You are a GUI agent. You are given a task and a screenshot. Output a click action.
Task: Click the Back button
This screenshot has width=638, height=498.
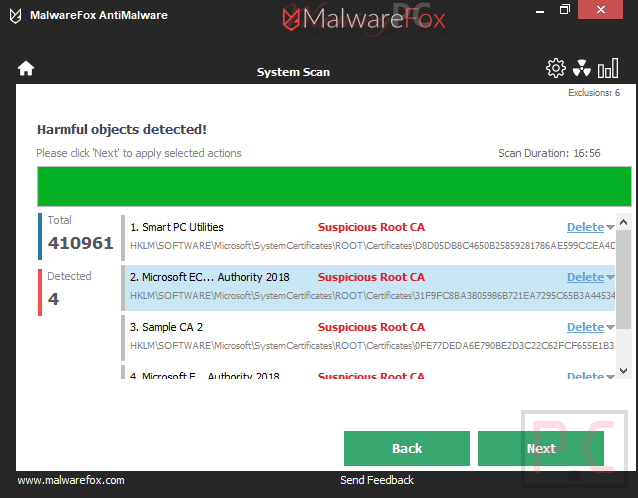click(406, 448)
